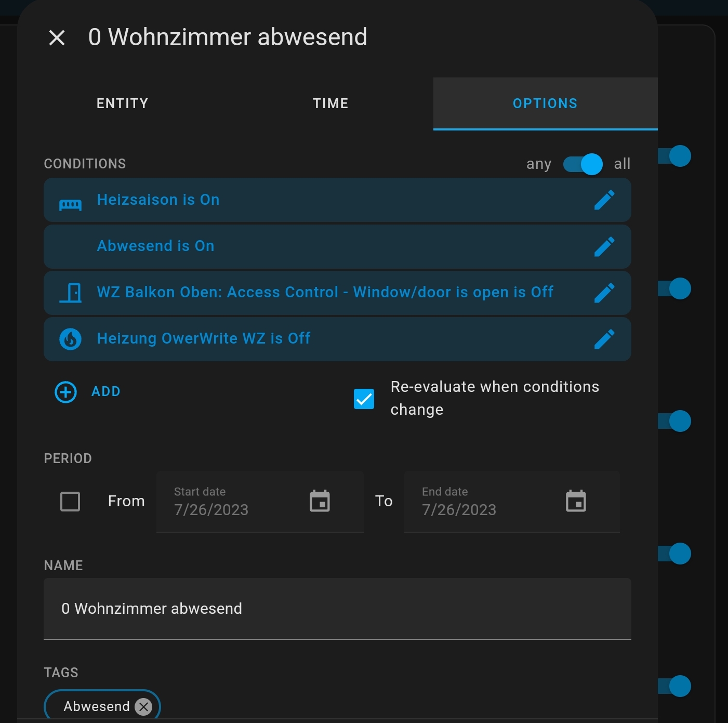The width and height of the screenshot is (728, 723).
Task: Switch to the ENTITY tab
Action: tap(122, 103)
